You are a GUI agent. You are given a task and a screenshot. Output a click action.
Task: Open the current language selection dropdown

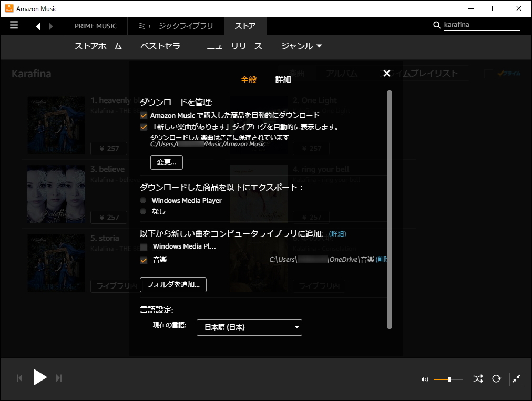point(249,327)
